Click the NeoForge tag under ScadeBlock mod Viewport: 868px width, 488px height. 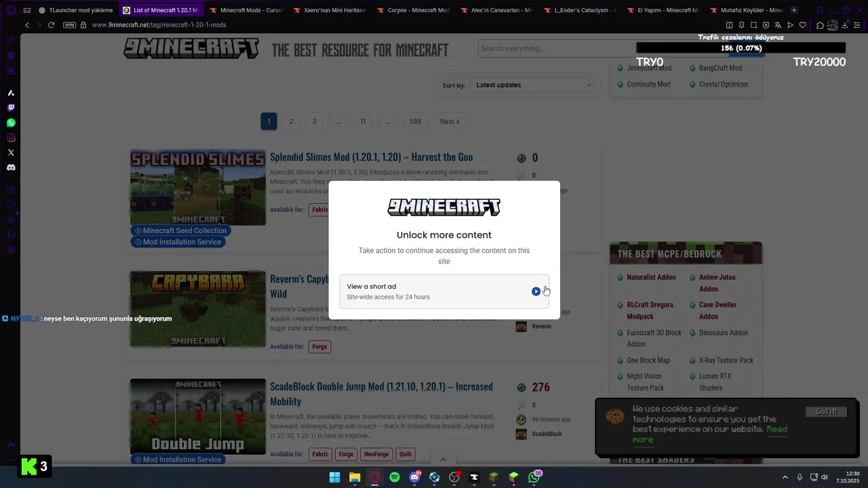click(x=376, y=454)
